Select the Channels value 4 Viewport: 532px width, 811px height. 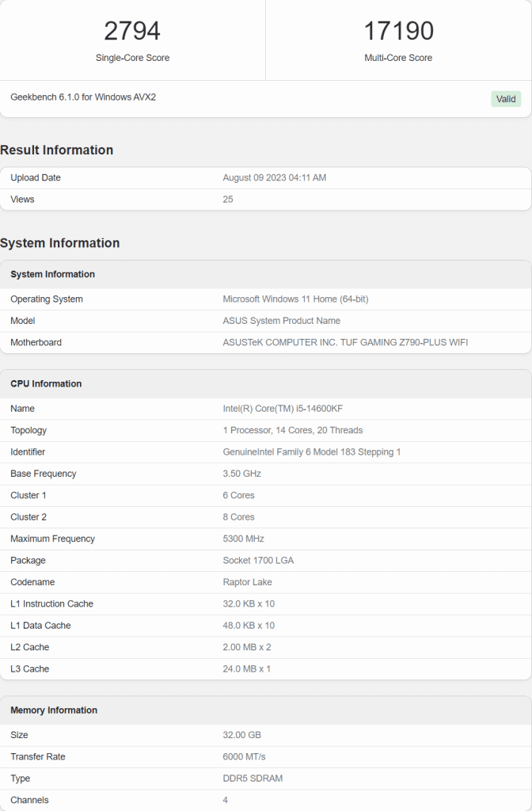[226, 801]
